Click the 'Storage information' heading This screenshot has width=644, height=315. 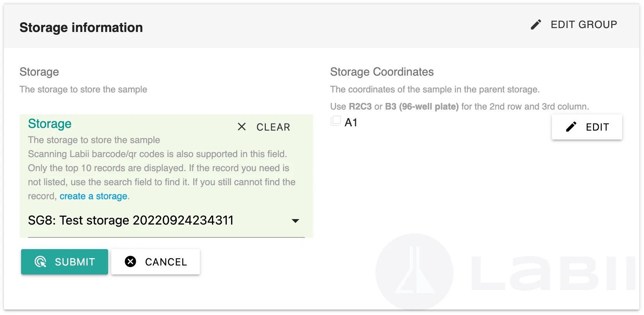click(x=81, y=27)
